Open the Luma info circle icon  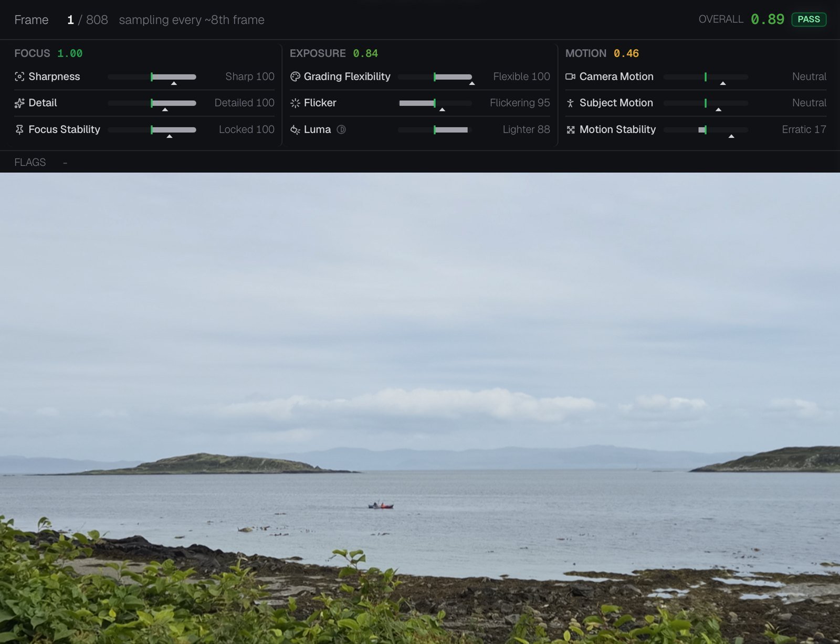pos(341,130)
